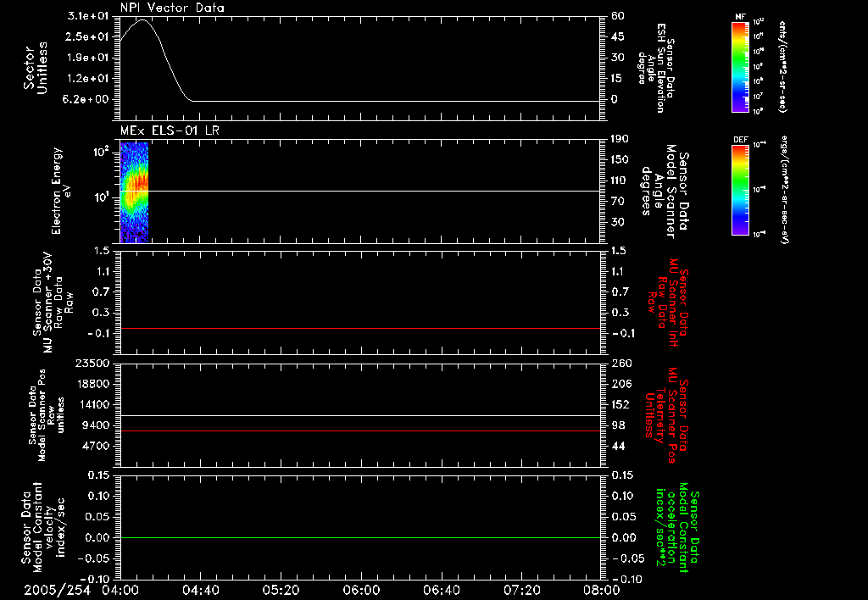Click the red 'MU Scanner Inh Raw Data' label

[x=667, y=303]
